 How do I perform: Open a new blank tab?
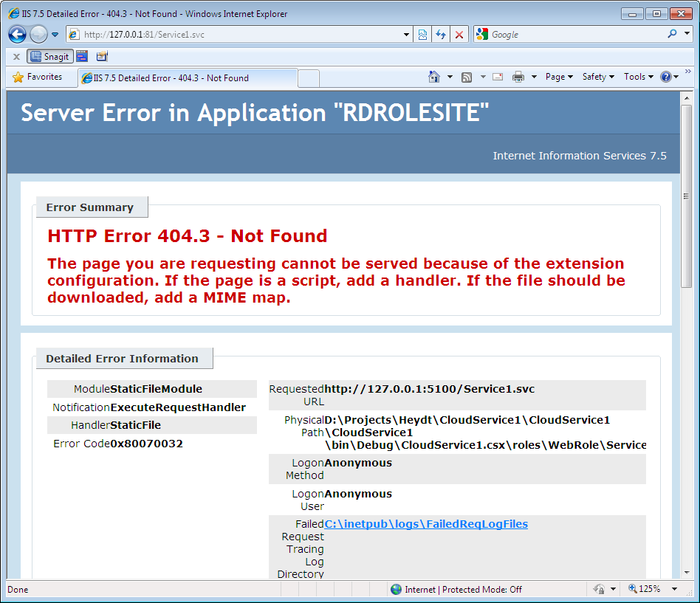[309, 78]
